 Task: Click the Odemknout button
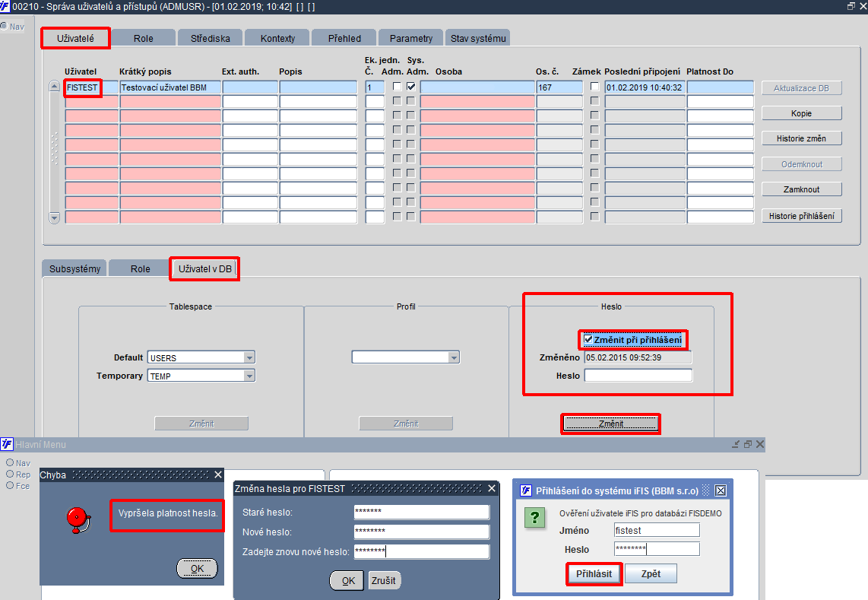pyautogui.click(x=802, y=164)
